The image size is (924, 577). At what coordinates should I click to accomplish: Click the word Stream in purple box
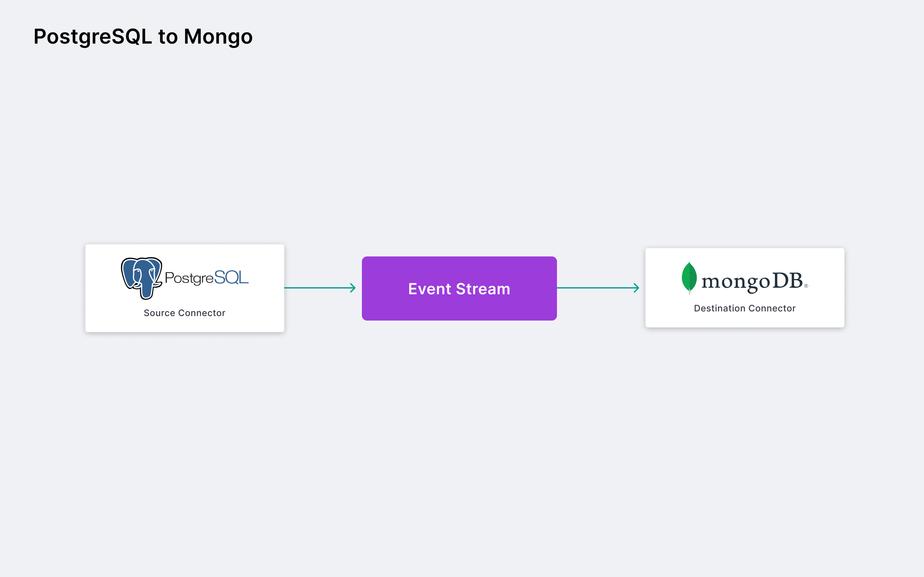pos(483,289)
